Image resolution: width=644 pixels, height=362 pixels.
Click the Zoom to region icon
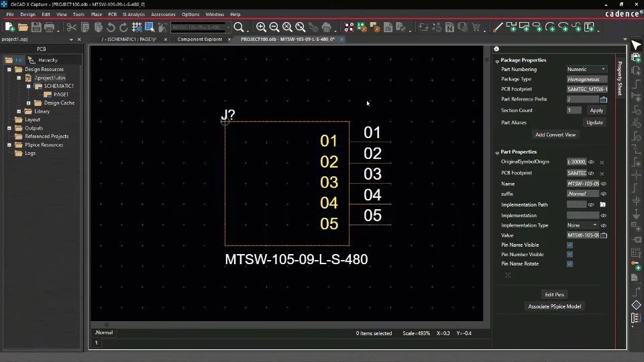288,27
